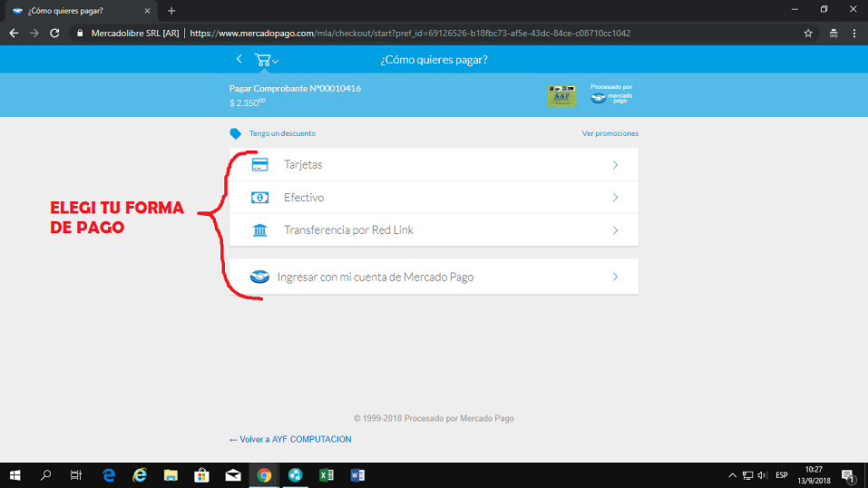The height and width of the screenshot is (488, 868).
Task: Open Word from the taskbar
Action: (357, 475)
